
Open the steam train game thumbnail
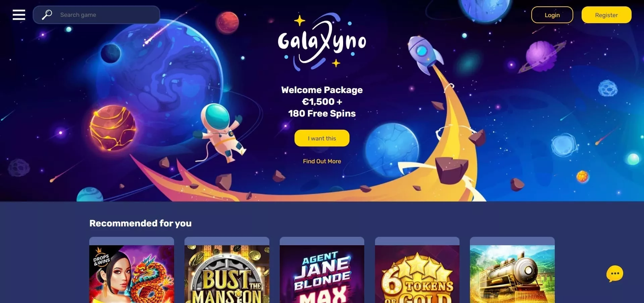tap(512, 274)
